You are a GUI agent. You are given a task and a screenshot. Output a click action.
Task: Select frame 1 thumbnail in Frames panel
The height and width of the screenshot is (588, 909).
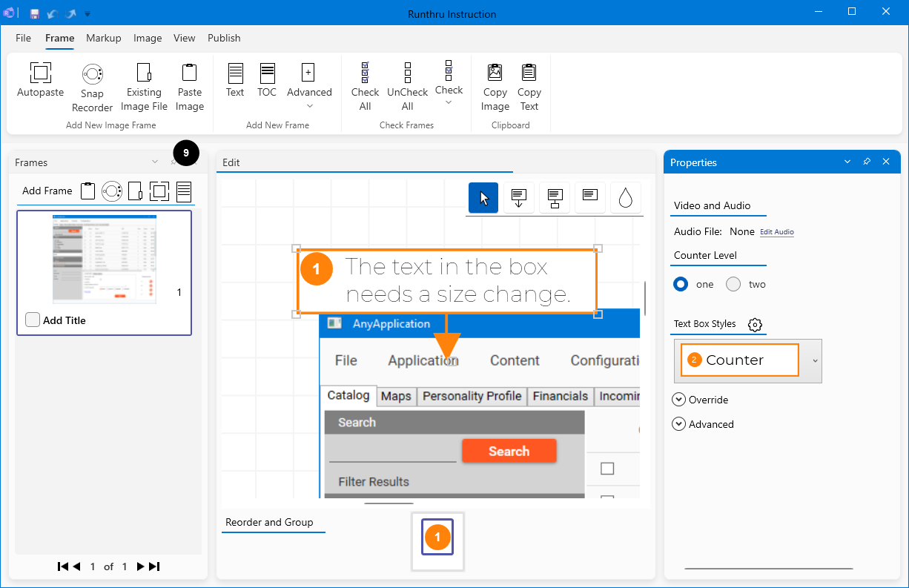(104, 260)
